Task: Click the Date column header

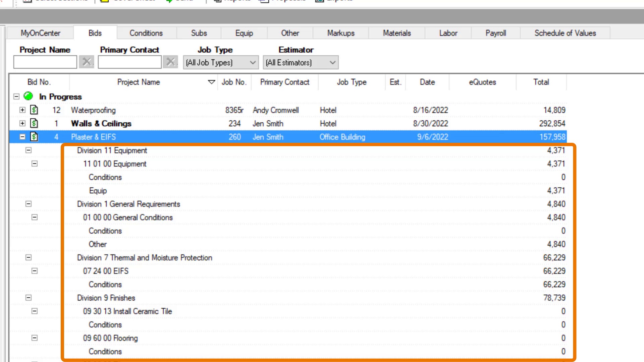Action: point(427,82)
